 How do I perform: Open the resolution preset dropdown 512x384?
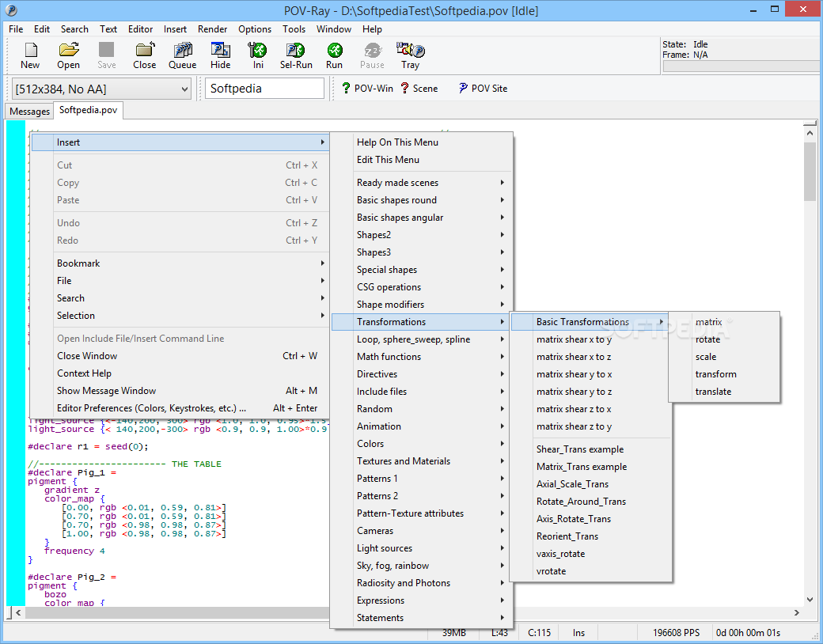[101, 89]
